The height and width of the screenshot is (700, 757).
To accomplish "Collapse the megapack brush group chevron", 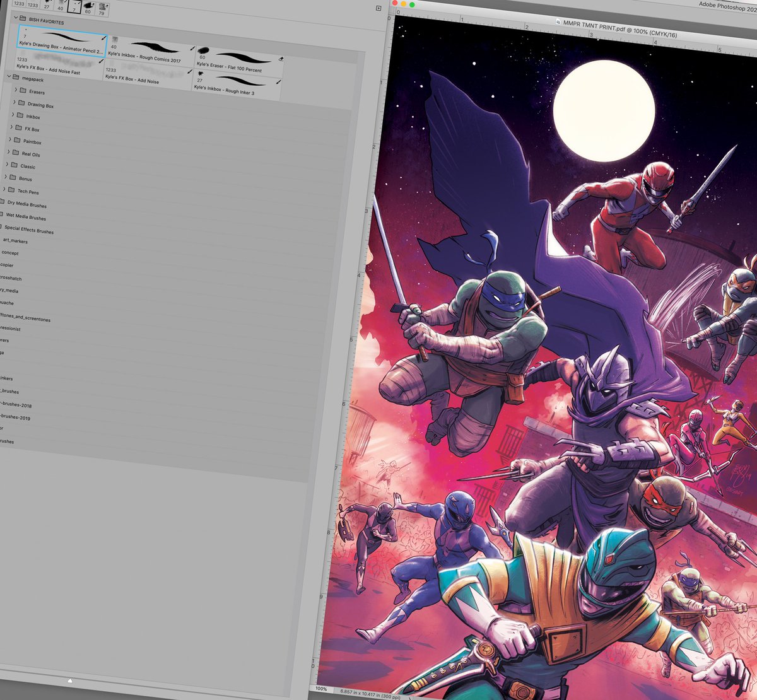I will point(9,77).
